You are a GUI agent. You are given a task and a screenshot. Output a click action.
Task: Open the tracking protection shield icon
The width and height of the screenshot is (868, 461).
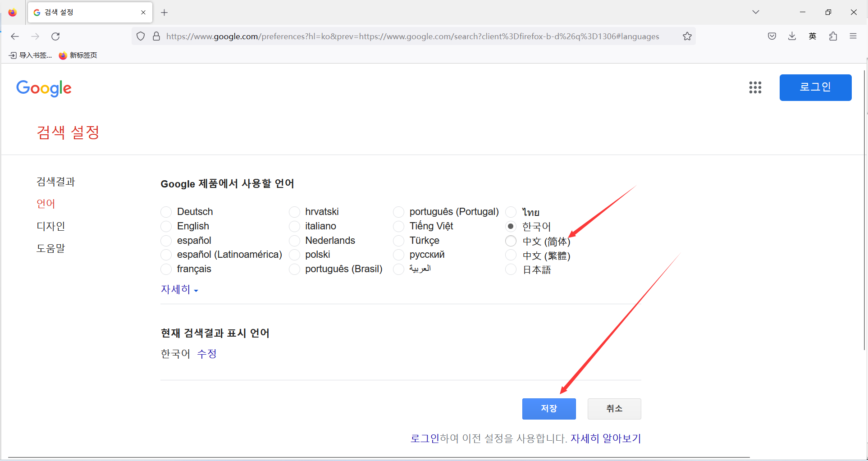tap(141, 37)
